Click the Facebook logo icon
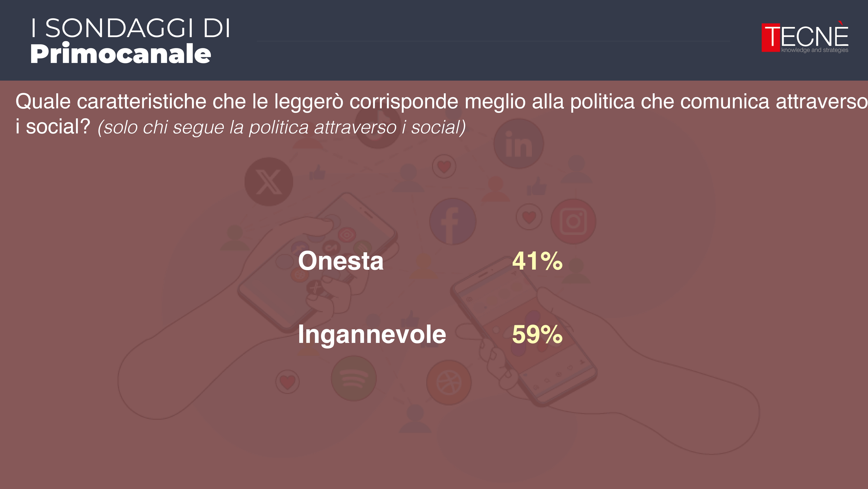868x489 pixels. [453, 222]
